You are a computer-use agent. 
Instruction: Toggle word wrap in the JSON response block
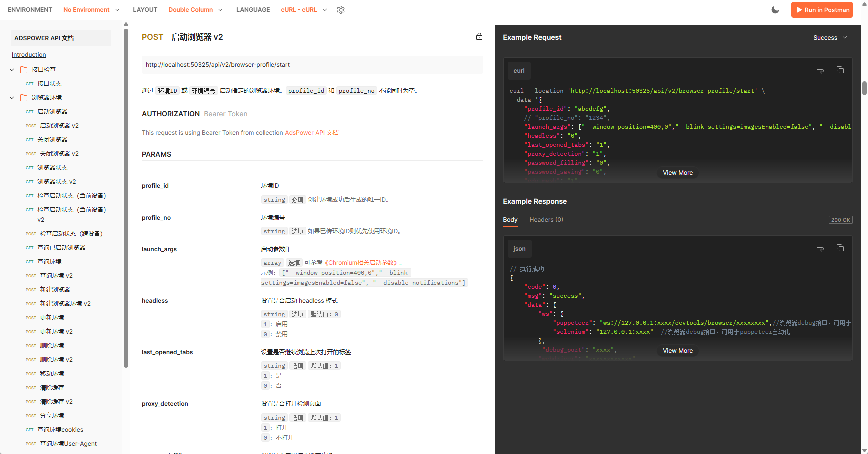[x=820, y=248]
